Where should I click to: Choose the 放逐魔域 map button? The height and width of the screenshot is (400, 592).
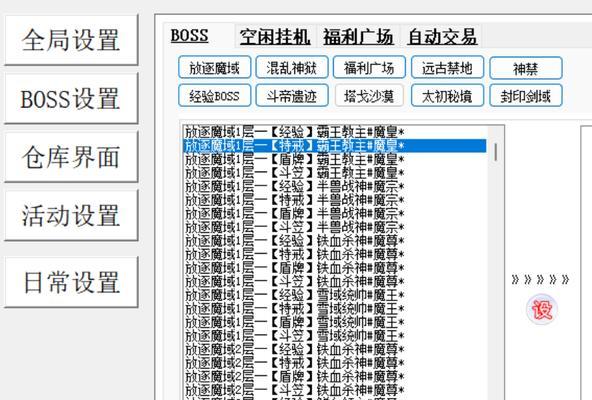pyautogui.click(x=214, y=68)
